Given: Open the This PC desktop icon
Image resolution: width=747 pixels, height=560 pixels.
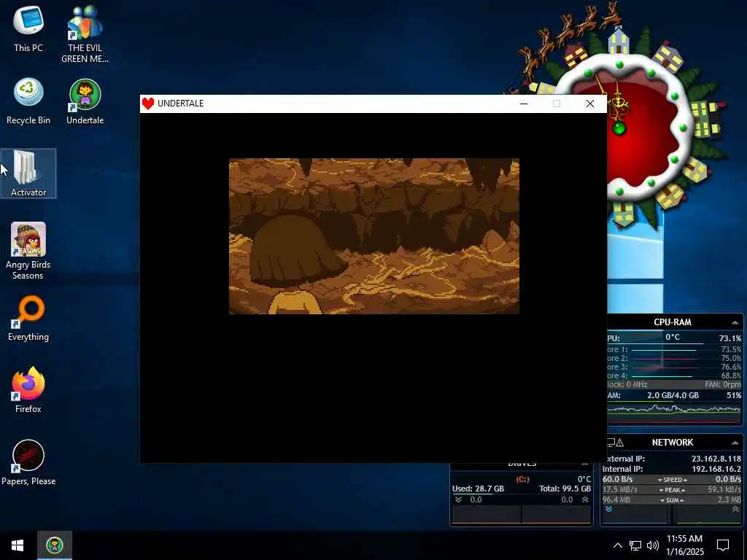Looking at the screenshot, I should pyautogui.click(x=28, y=28).
